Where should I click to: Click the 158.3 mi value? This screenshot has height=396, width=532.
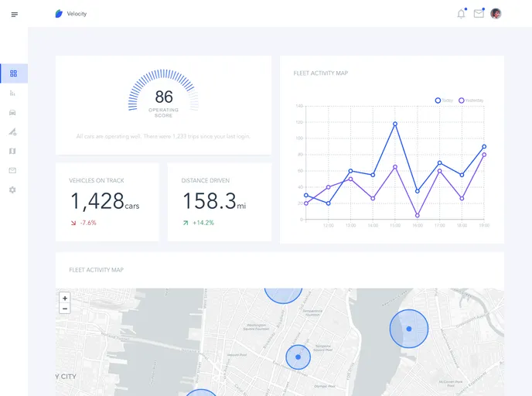pyautogui.click(x=214, y=201)
